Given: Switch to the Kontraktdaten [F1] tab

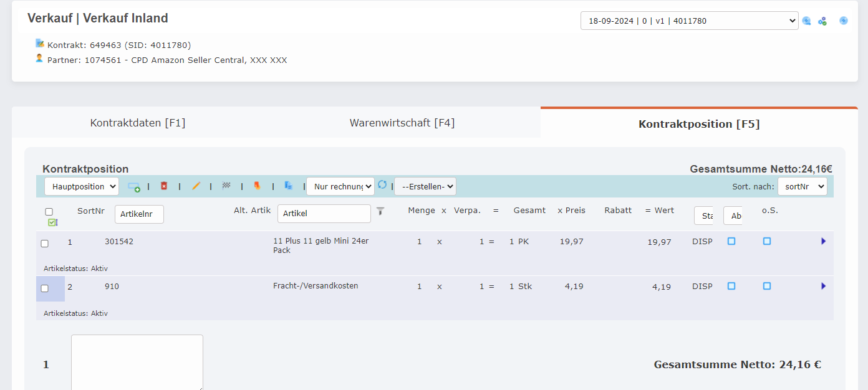Looking at the screenshot, I should (138, 123).
